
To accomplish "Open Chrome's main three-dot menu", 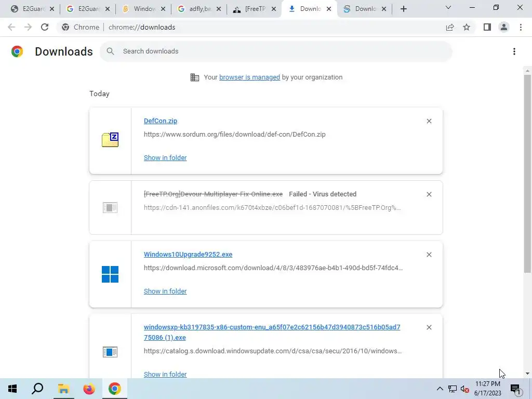I will pyautogui.click(x=521, y=27).
